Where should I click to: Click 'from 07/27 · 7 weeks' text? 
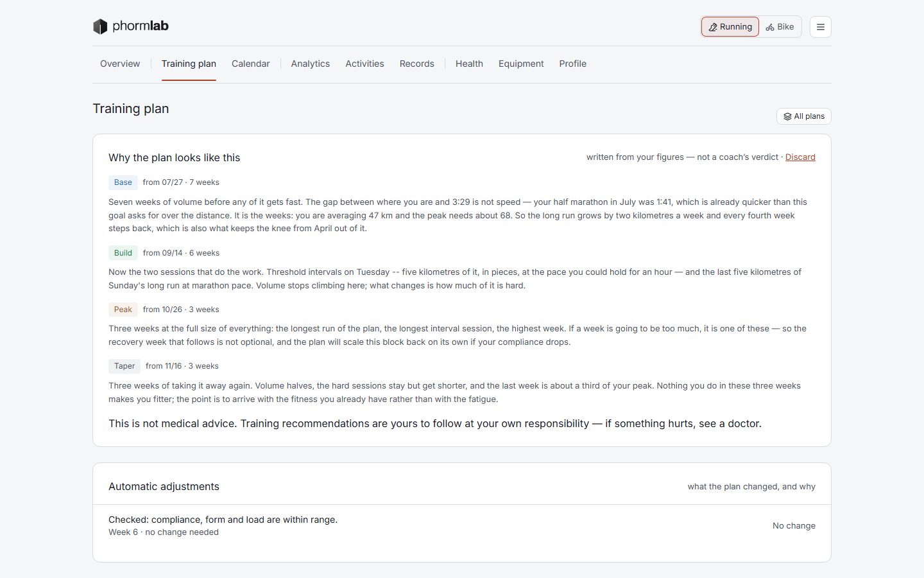181,182
